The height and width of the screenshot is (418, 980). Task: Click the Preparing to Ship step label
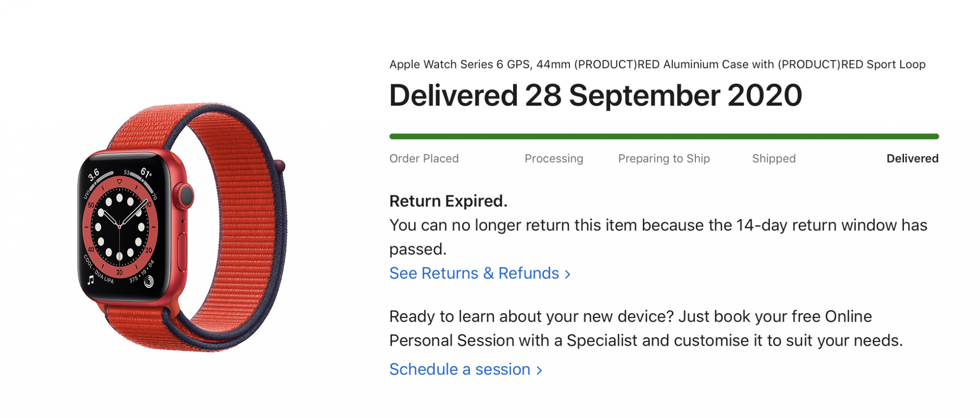(663, 159)
